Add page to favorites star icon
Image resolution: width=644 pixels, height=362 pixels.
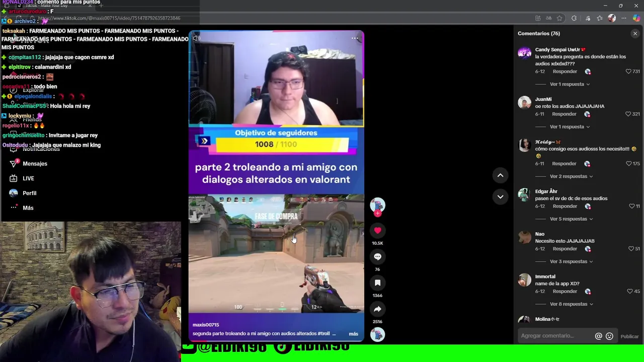(x=559, y=18)
